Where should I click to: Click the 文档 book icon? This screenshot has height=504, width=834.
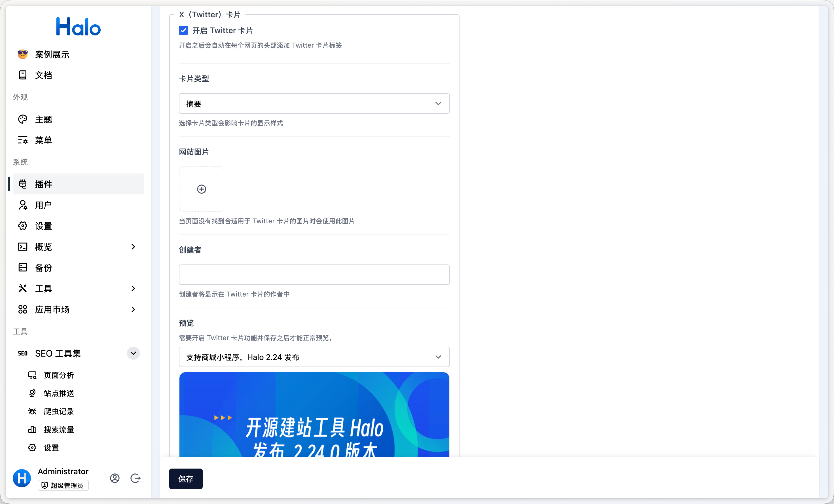(x=23, y=75)
